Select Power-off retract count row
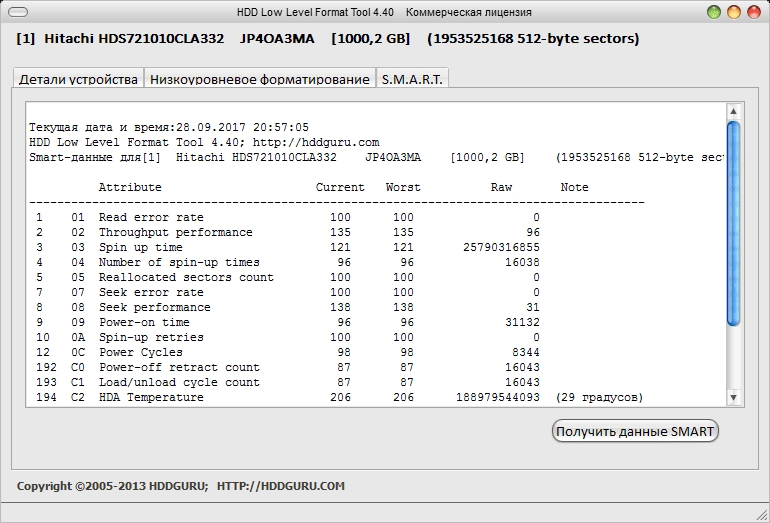Viewport: 770px width, 523px height. (x=287, y=367)
